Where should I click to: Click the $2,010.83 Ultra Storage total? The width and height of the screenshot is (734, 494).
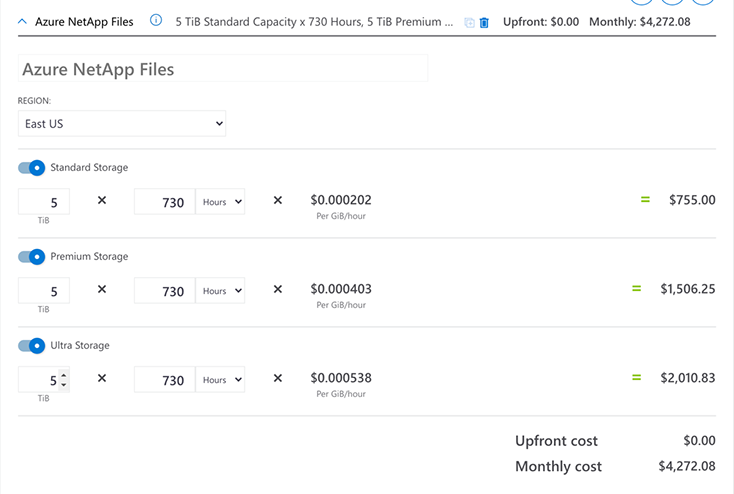(x=688, y=378)
